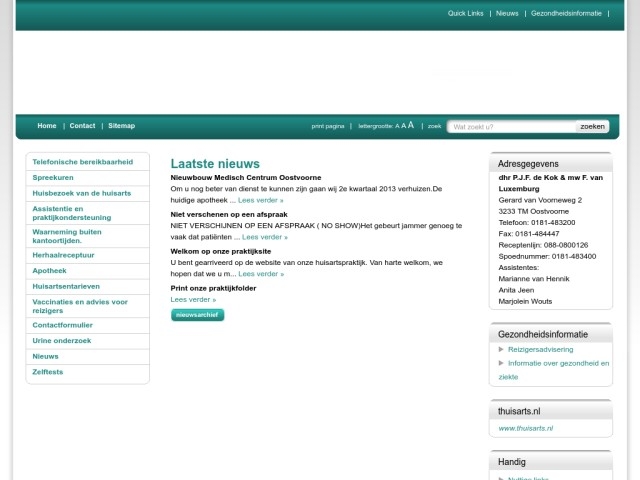Click the 'Wat zoekt u?' search field
The width and height of the screenshot is (640, 480).
(512, 127)
